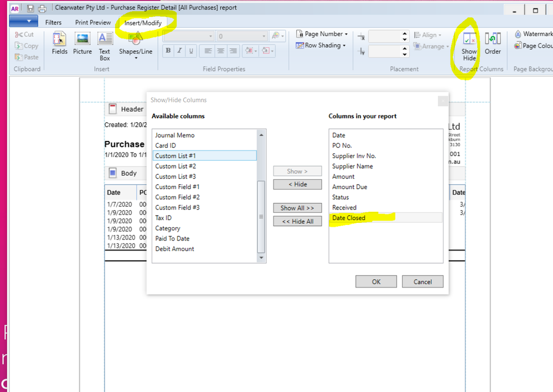Switch to the Filters tab
Screen dimensions: 553x392
click(x=53, y=23)
